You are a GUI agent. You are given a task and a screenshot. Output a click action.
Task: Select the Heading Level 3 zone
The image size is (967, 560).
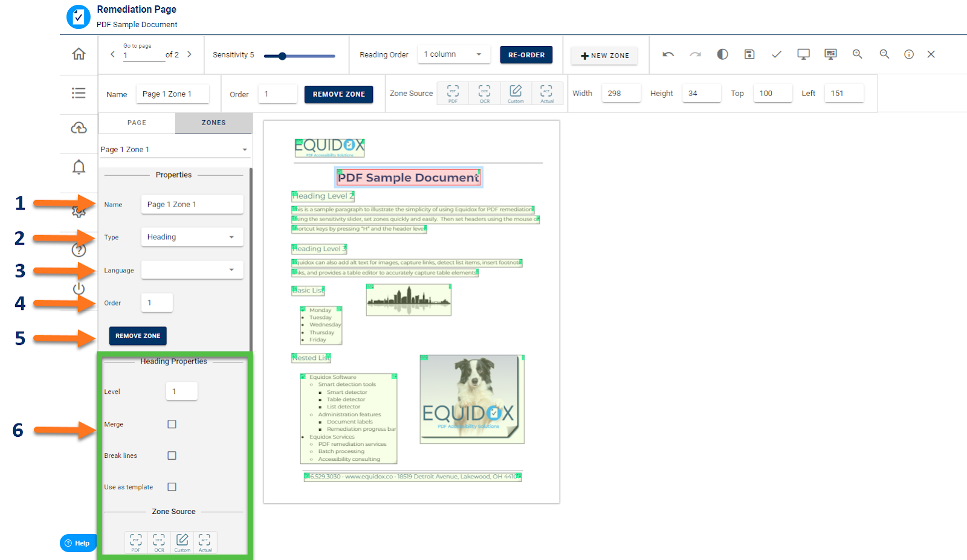319,248
